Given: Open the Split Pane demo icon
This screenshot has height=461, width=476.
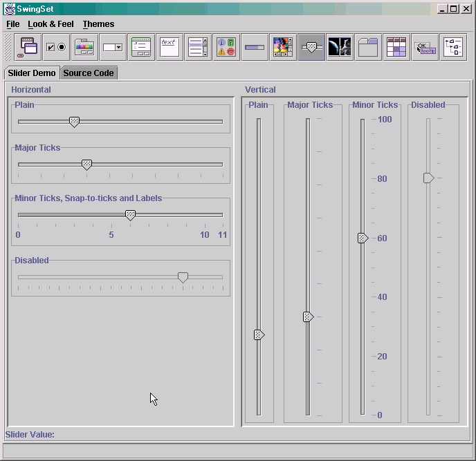Looking at the screenshot, I should click(x=340, y=47).
